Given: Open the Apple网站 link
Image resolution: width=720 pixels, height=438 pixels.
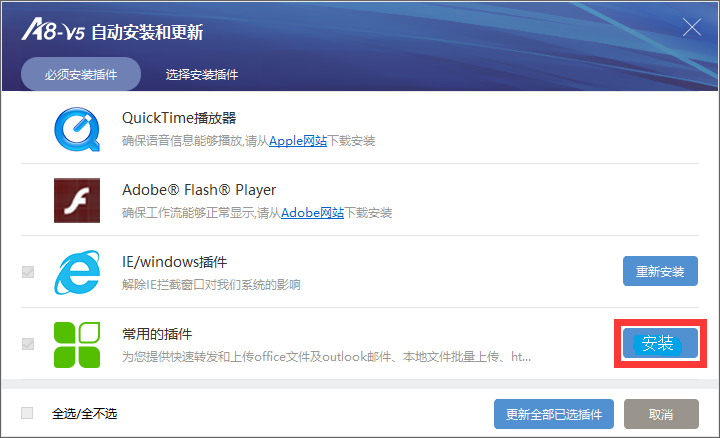Looking at the screenshot, I should click(x=298, y=140).
